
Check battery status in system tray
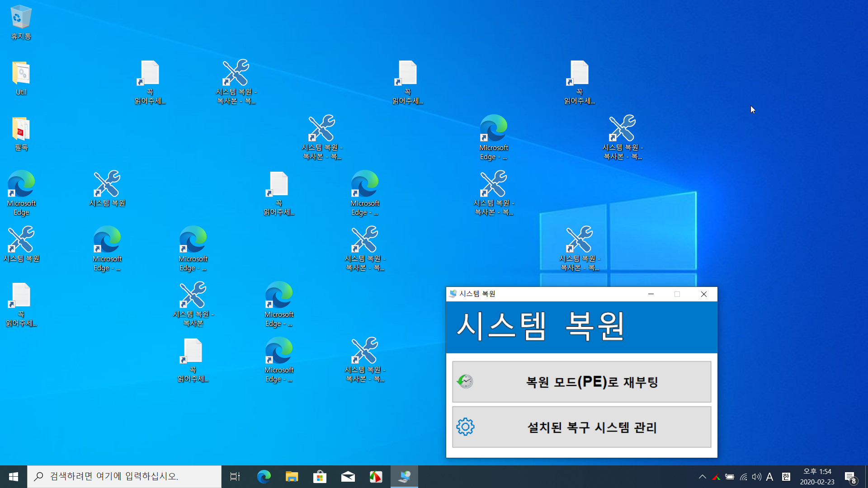click(x=730, y=477)
